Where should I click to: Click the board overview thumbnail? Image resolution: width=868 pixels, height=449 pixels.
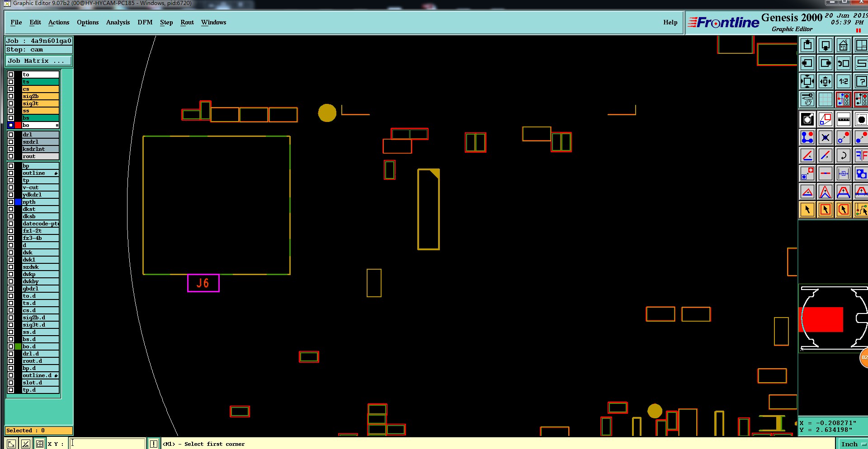tap(833, 318)
